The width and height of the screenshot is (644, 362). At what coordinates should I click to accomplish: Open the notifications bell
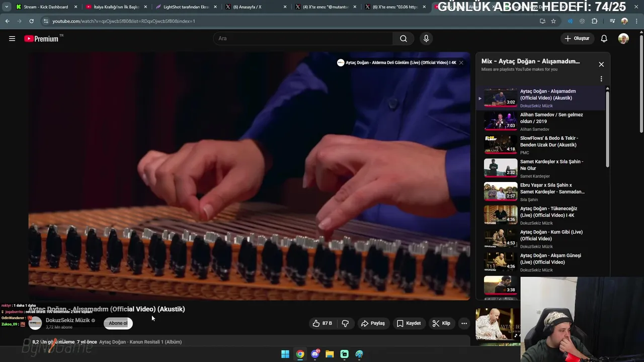(604, 39)
